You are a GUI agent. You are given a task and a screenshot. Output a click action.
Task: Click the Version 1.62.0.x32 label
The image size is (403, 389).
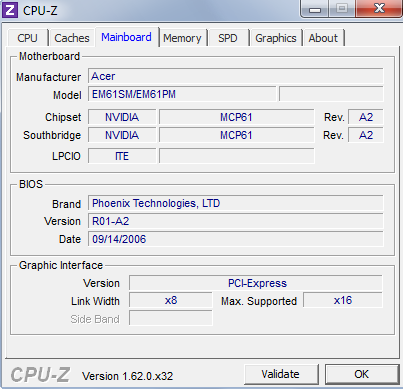[128, 376]
